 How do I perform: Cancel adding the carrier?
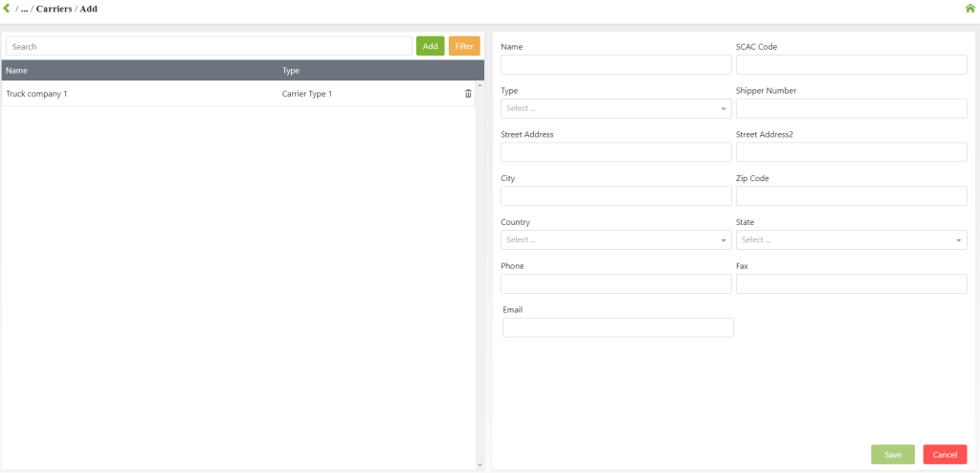(945, 455)
